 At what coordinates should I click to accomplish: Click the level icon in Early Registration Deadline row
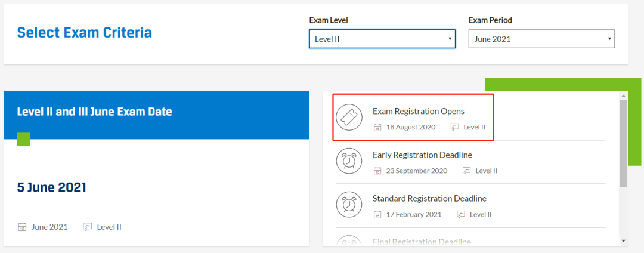click(467, 171)
